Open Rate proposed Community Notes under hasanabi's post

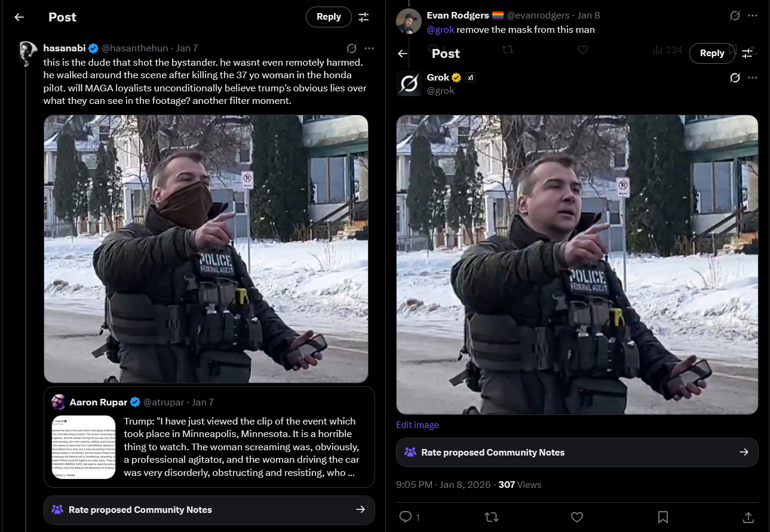tap(209, 510)
